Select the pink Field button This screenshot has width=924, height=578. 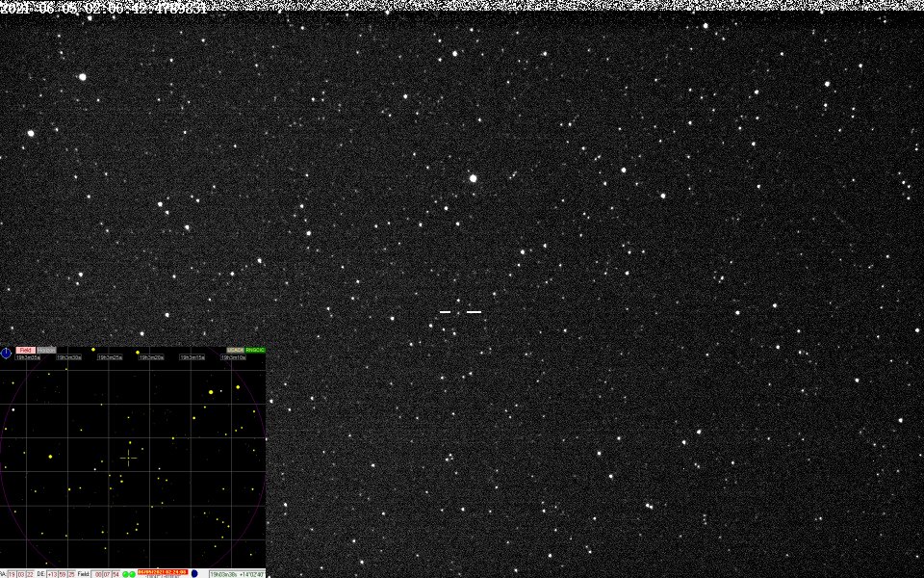(25, 350)
